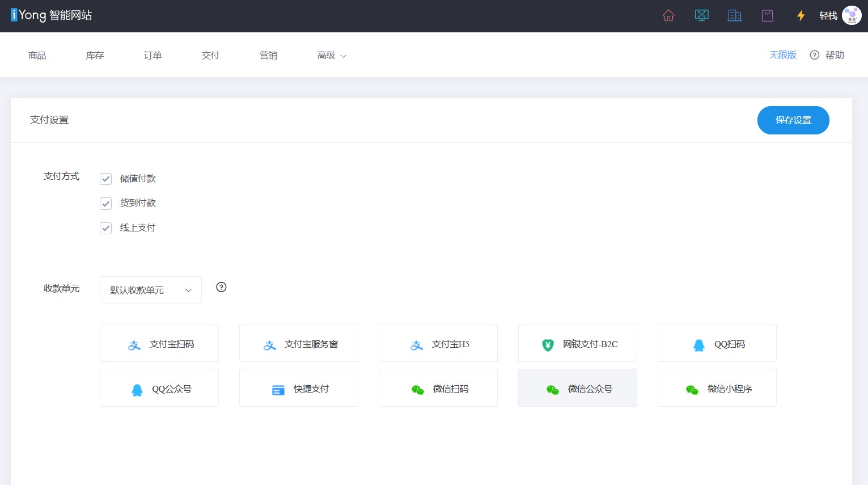868x485 pixels.
Task: Open the 默认收款单元 dropdown
Action: click(x=151, y=290)
